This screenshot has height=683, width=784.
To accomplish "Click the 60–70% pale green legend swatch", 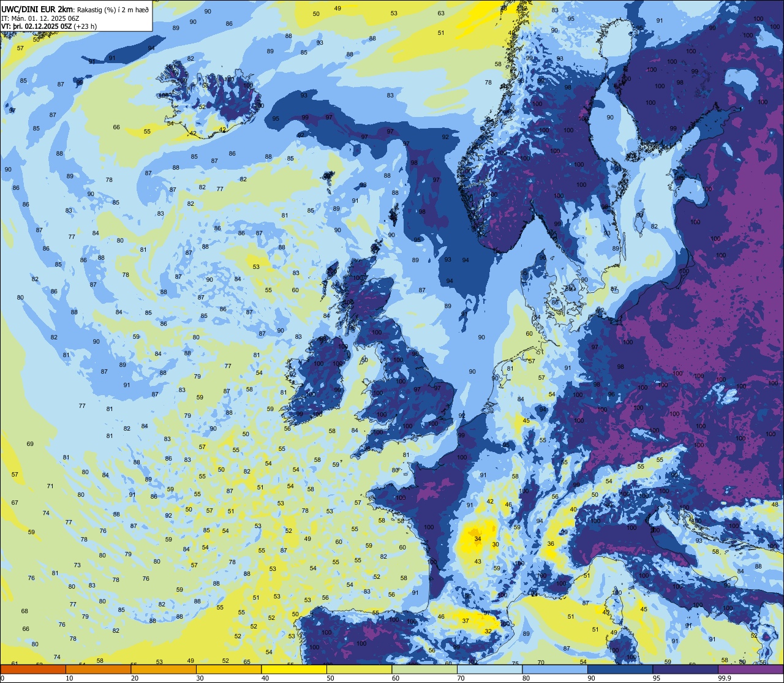I will (x=424, y=669).
